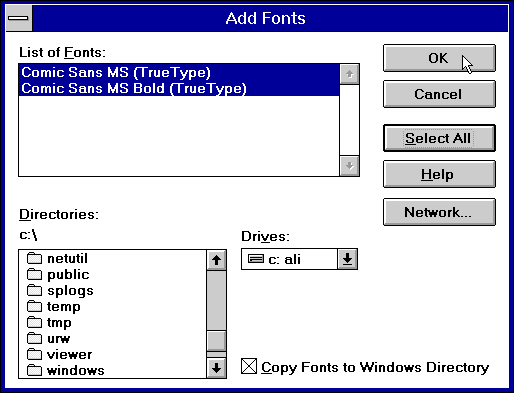This screenshot has width=514, height=393.
Task: Select the netutil directory name
Action: click(67, 258)
